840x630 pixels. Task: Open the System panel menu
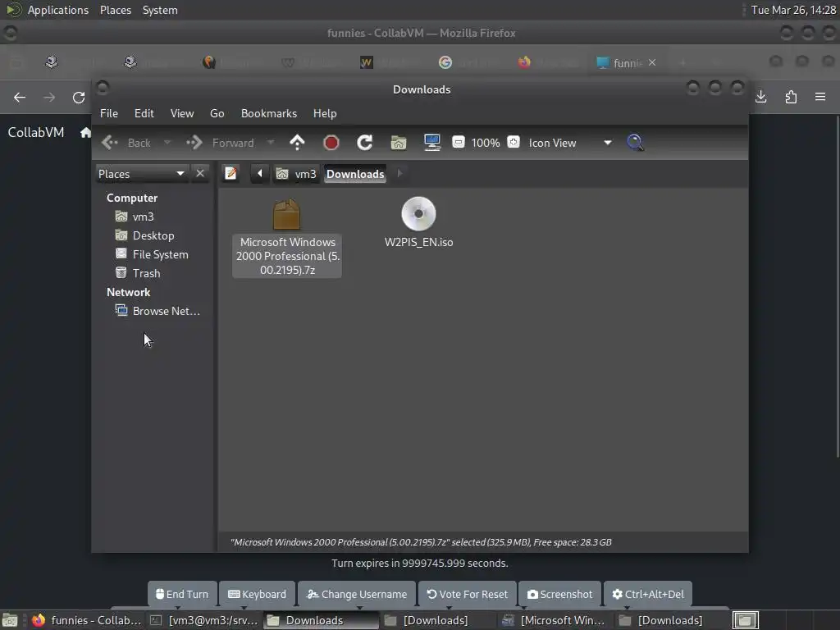pos(160,10)
